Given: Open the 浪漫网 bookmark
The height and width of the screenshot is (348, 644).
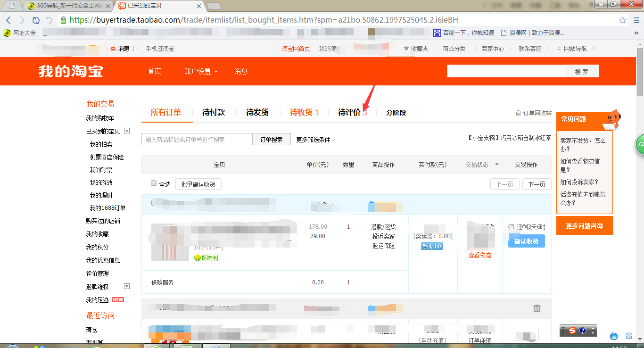Looking at the screenshot, I should click(532, 33).
